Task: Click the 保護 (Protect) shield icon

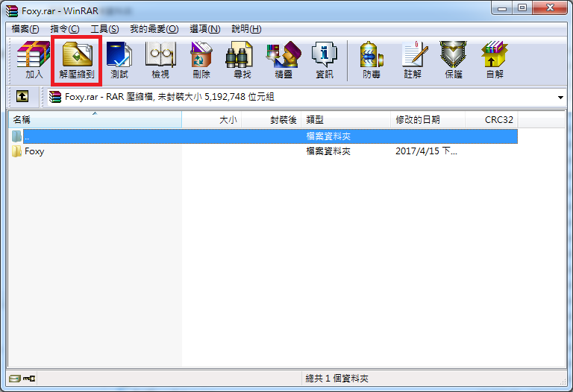Action: point(454,60)
